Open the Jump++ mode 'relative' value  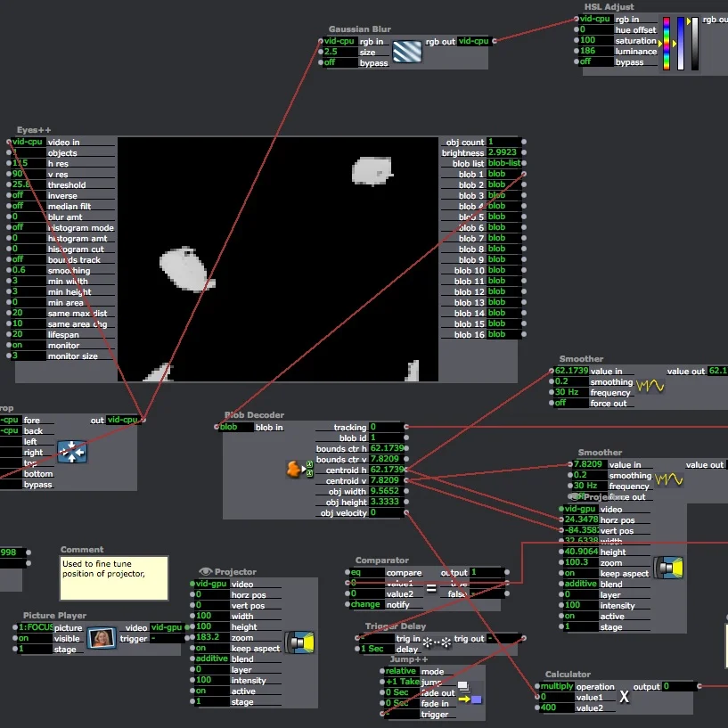(402, 671)
